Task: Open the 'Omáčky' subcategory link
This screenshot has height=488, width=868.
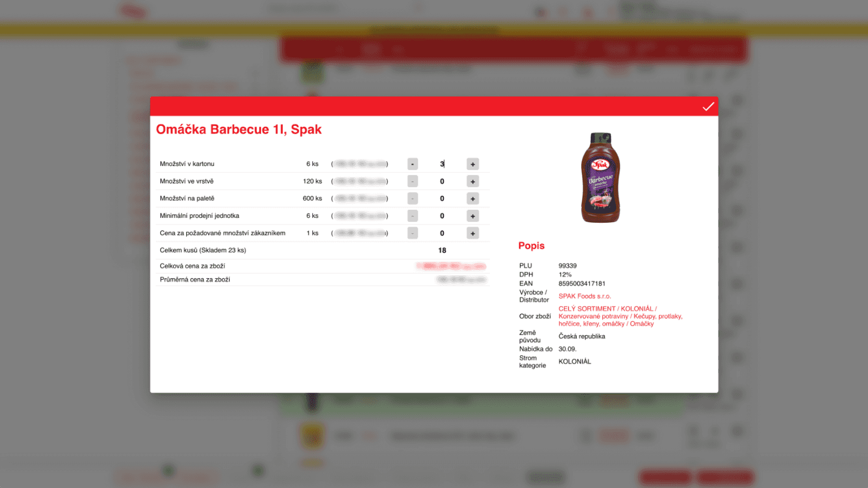Action: click(x=641, y=323)
